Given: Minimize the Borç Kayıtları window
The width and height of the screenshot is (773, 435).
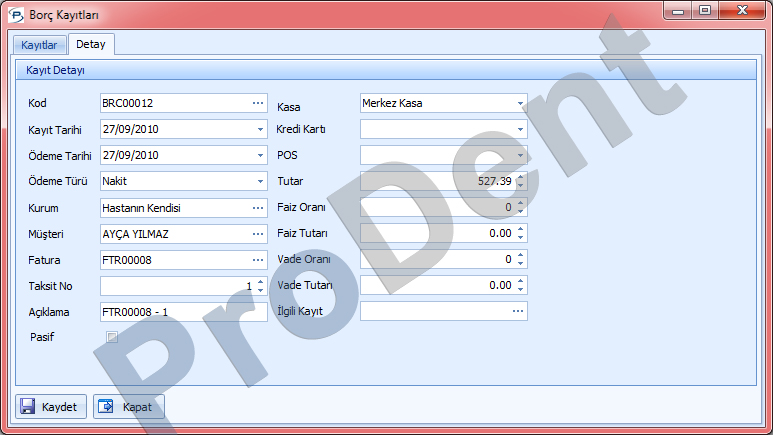Looking at the screenshot, I should [x=678, y=11].
